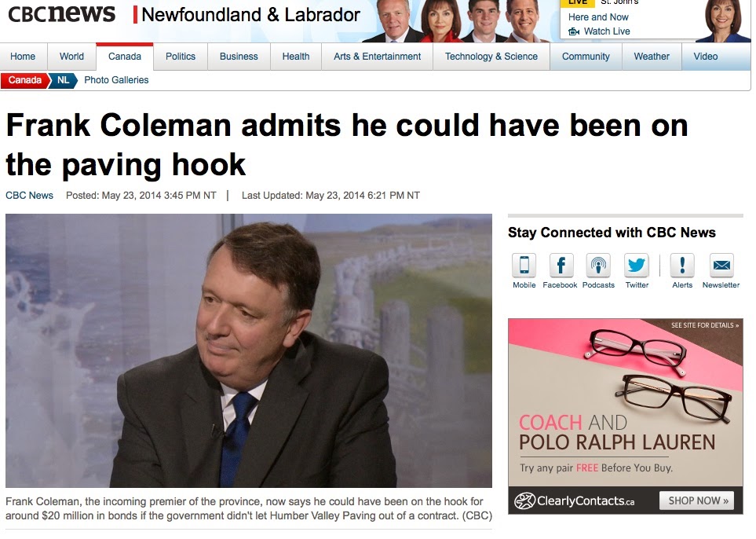Click the NL breadcrumb
This screenshot has width=756, height=539.
pyautogui.click(x=63, y=80)
